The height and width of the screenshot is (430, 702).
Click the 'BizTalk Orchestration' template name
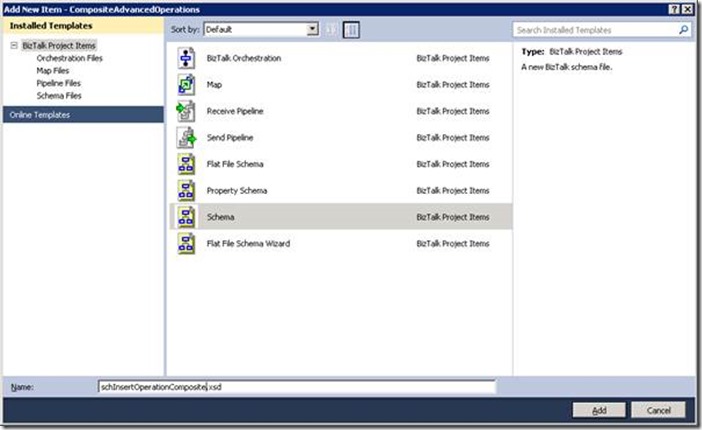244,58
